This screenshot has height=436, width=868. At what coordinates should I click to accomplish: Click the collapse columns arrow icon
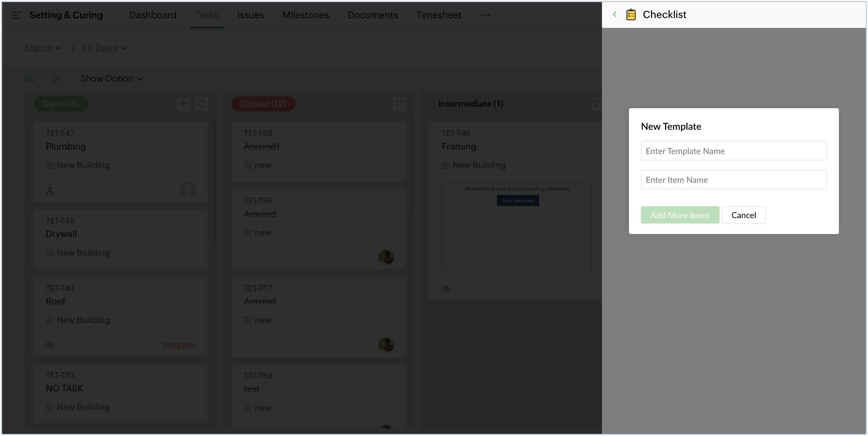tap(57, 79)
